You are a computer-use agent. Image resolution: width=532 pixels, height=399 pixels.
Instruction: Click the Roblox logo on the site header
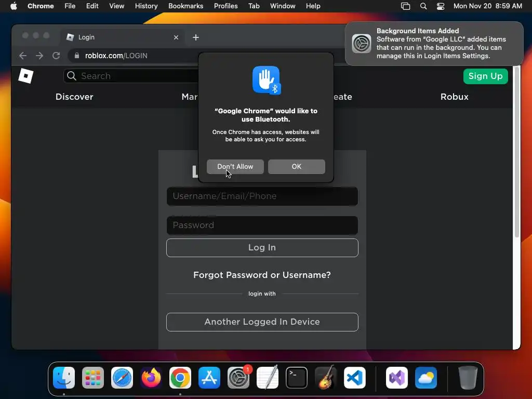26,76
